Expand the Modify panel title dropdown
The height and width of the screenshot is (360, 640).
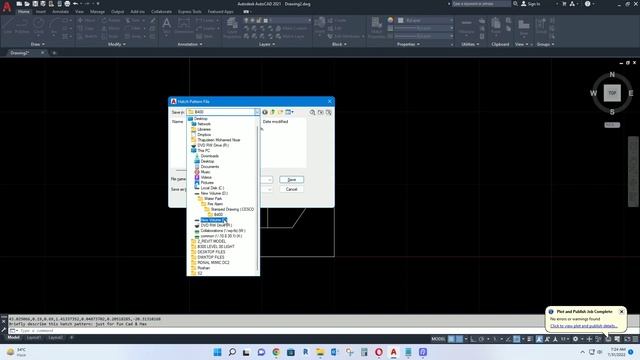point(117,44)
